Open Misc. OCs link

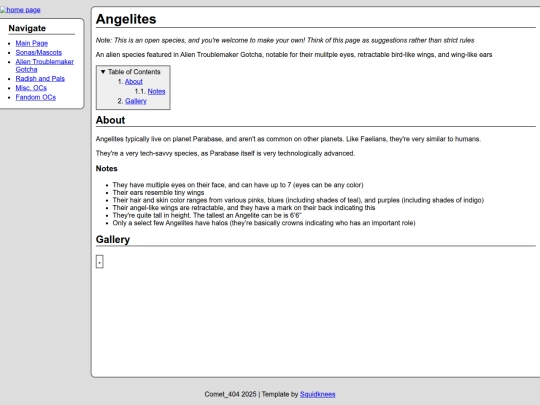coord(31,88)
